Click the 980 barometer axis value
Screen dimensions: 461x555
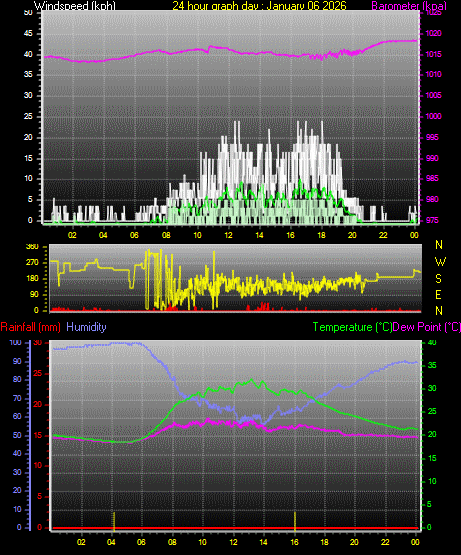coord(432,199)
